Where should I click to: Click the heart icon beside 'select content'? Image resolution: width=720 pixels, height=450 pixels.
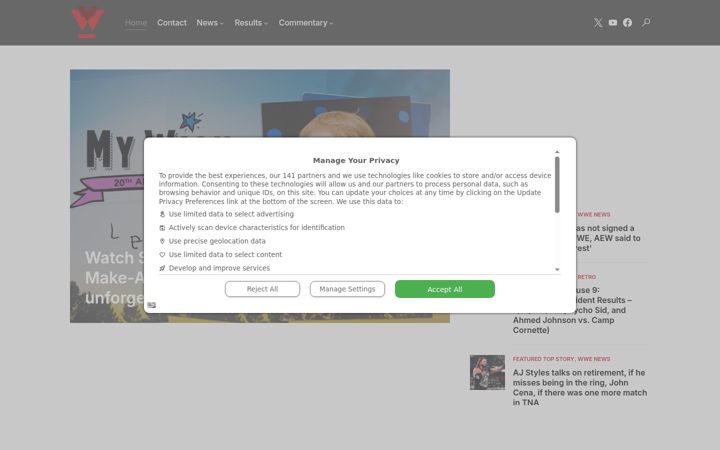tap(162, 254)
